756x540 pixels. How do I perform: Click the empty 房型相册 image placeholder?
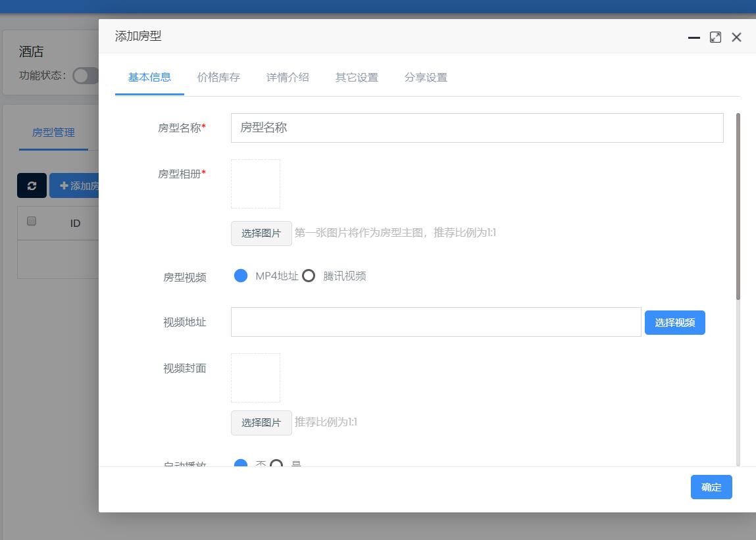tap(255, 184)
